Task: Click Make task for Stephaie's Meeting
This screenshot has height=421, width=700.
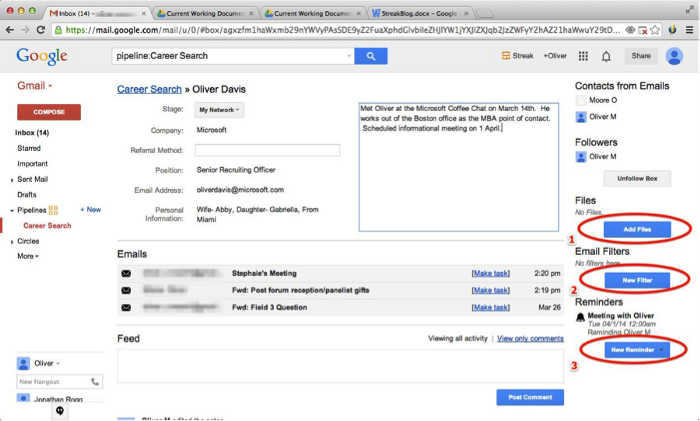Action: pos(491,273)
